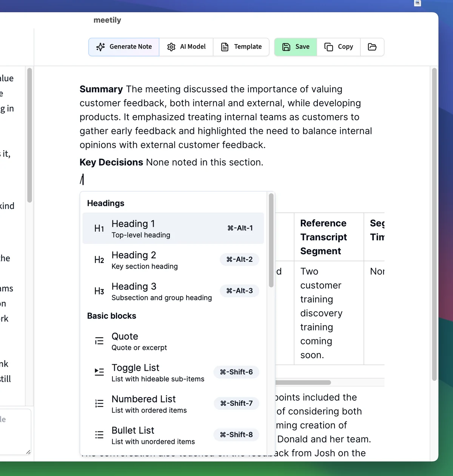Image resolution: width=453 pixels, height=476 pixels.
Task: Click the Quote block icon
Action: (x=99, y=341)
